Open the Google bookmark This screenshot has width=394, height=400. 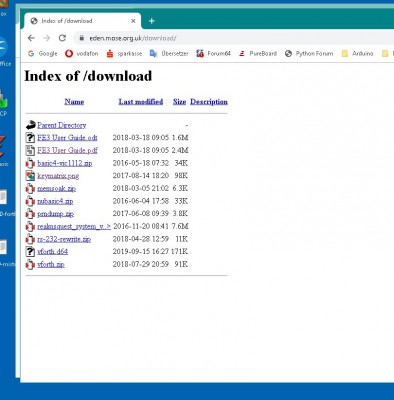click(43, 53)
